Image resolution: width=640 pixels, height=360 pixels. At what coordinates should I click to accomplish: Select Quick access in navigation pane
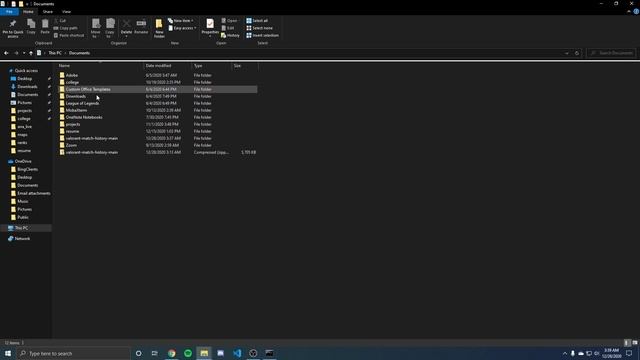pos(26,71)
